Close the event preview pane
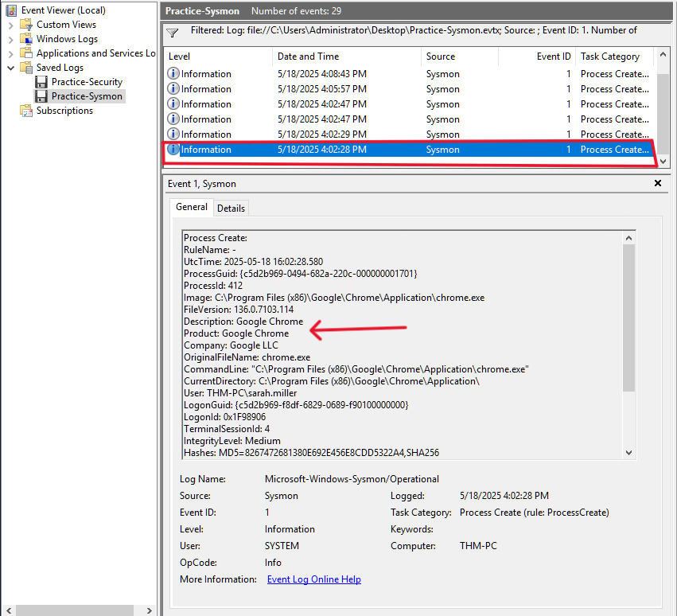 point(658,183)
